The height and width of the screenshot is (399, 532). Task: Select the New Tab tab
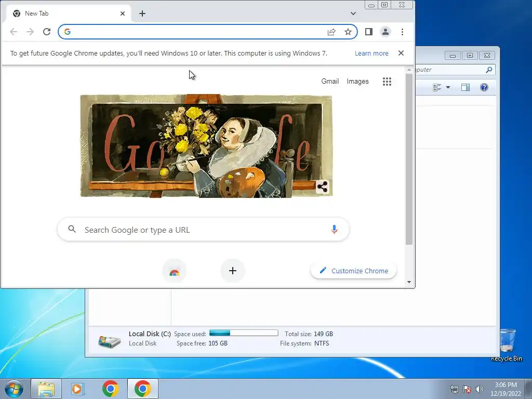point(69,14)
